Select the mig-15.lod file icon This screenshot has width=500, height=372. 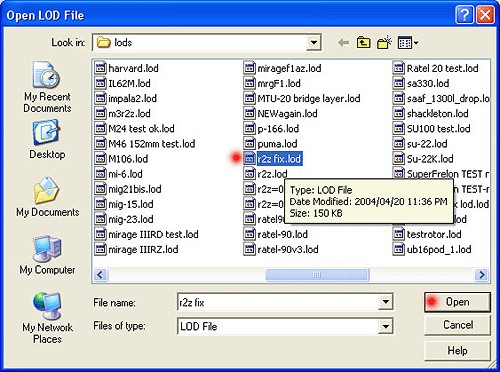tap(100, 204)
